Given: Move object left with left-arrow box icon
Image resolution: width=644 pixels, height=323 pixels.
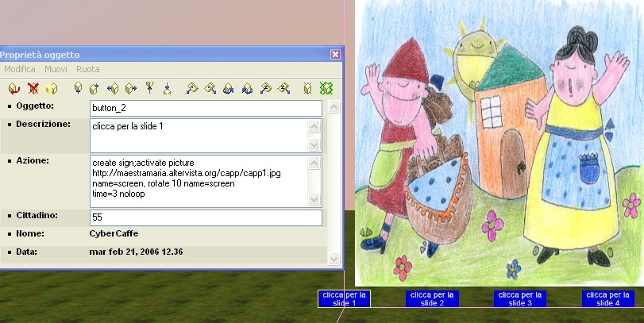Looking at the screenshot, I should pyautogui.click(x=113, y=88).
